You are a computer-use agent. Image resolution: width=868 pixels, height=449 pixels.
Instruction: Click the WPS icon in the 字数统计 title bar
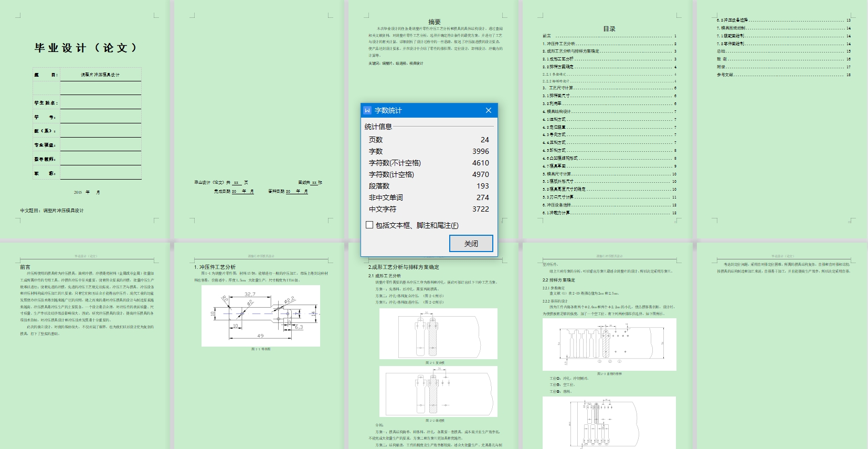[367, 110]
